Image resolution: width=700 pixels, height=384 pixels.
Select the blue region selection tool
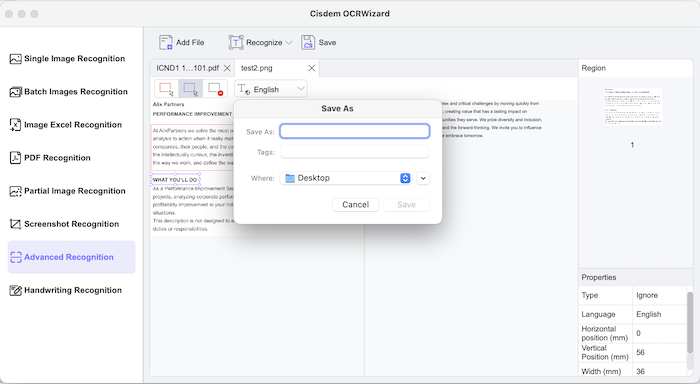(x=191, y=89)
